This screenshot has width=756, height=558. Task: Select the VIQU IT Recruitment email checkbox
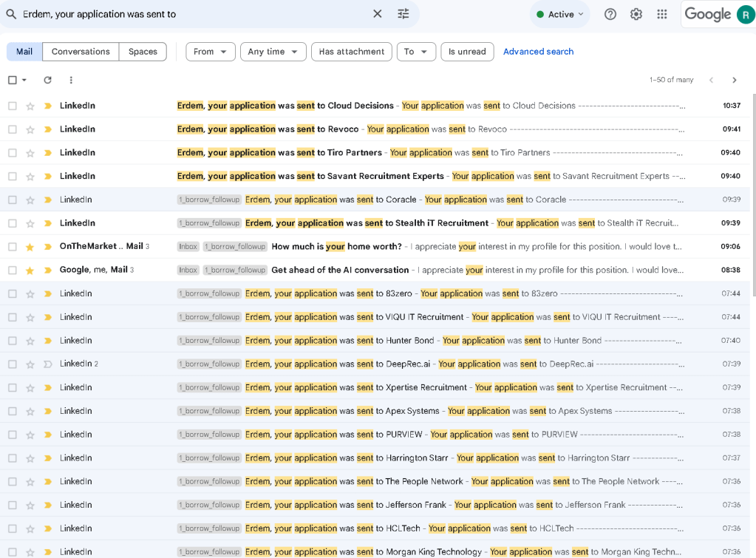[x=13, y=317]
